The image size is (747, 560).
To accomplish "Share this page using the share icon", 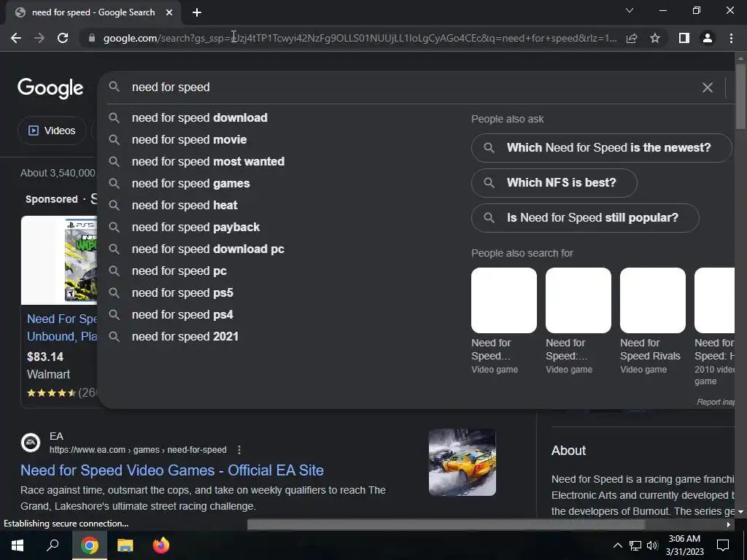I will pos(632,38).
